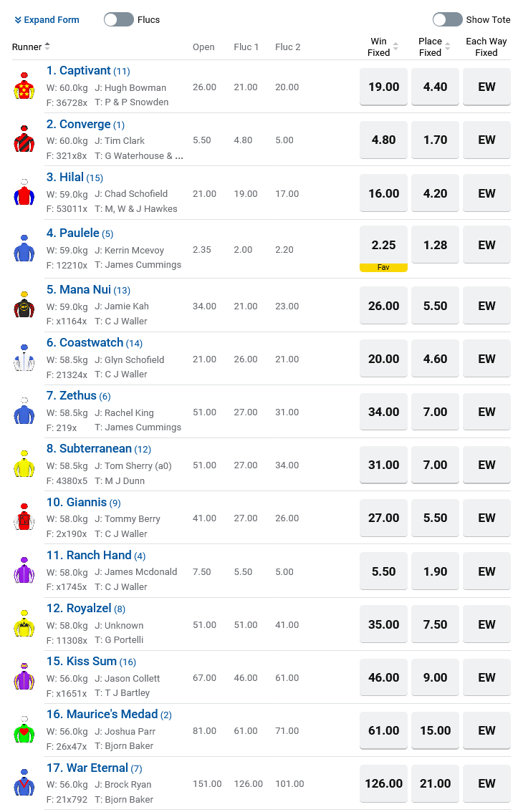Viewport: 523px width, 812px height.
Task: Click Ranch Hand's purple striped silks icon
Action: [x=24, y=571]
